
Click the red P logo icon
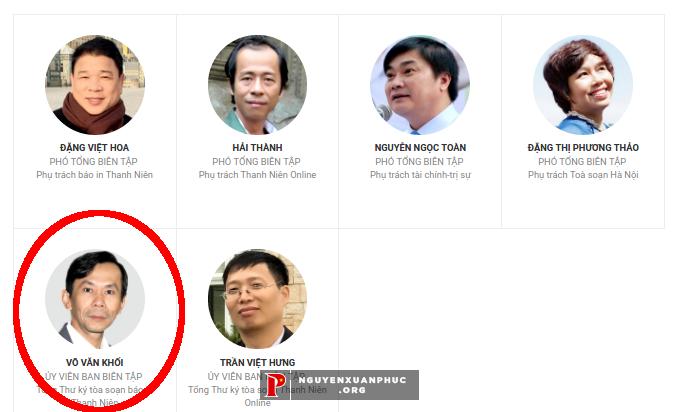point(275,385)
